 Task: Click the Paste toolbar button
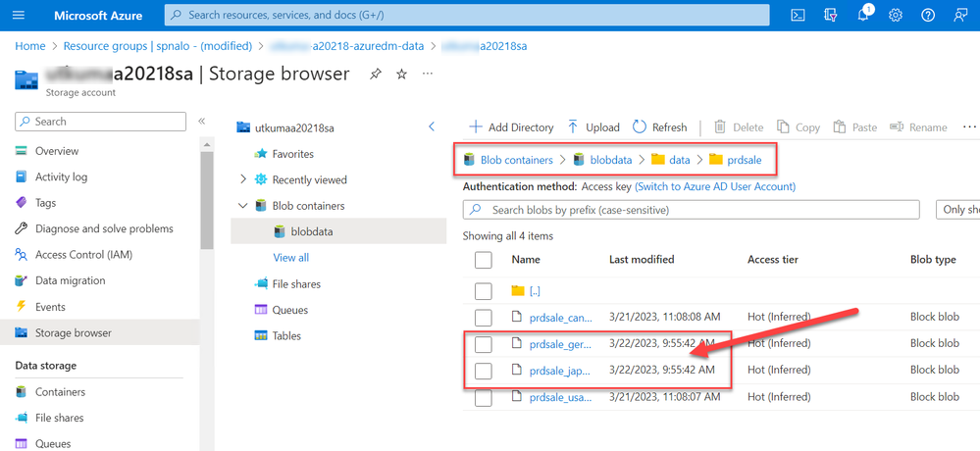[855, 127]
